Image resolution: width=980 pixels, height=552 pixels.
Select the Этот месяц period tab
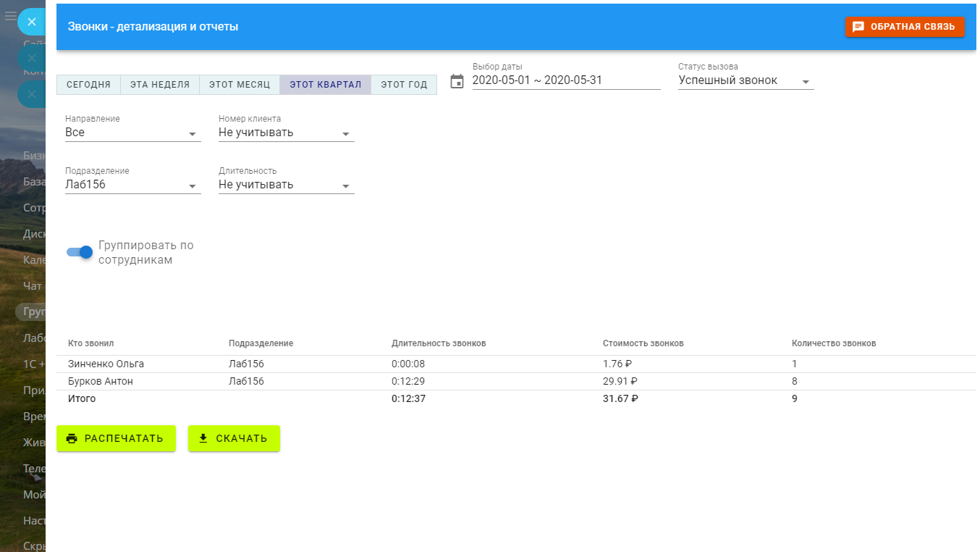click(239, 85)
